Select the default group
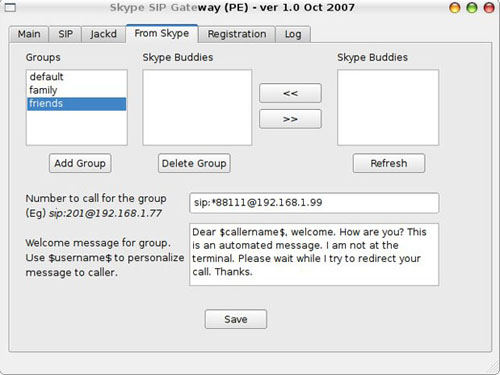 click(x=76, y=77)
